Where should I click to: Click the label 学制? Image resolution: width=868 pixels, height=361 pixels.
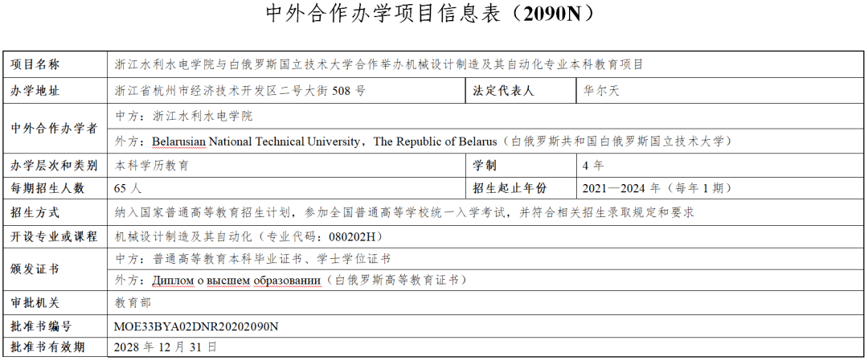pyautogui.click(x=485, y=166)
